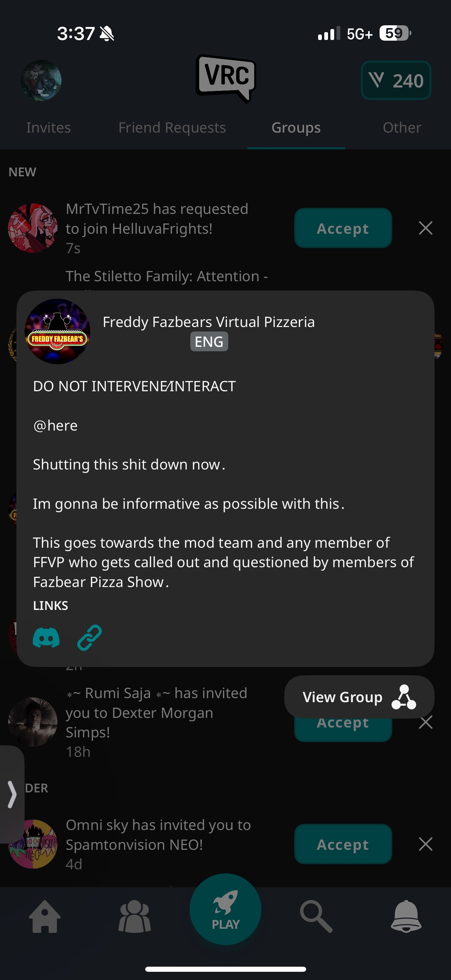451x980 pixels.
Task: Switch to the Friend Requests tab
Action: (x=172, y=128)
